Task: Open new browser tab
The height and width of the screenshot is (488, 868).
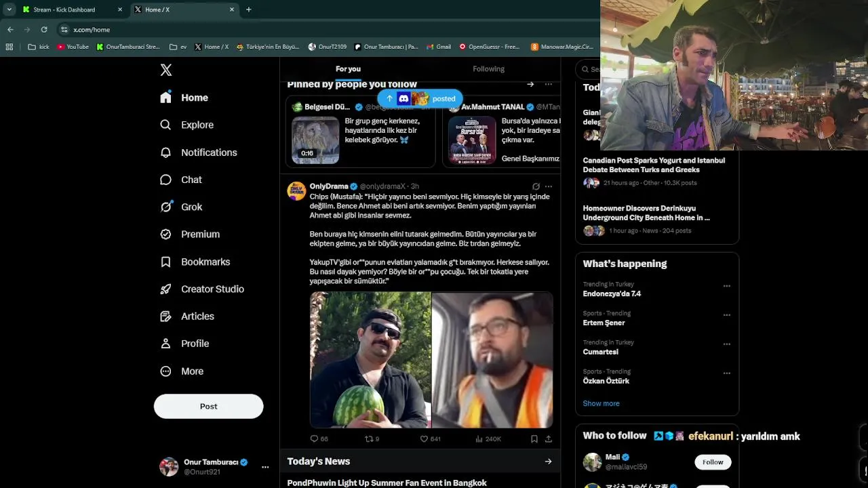Action: tap(248, 9)
